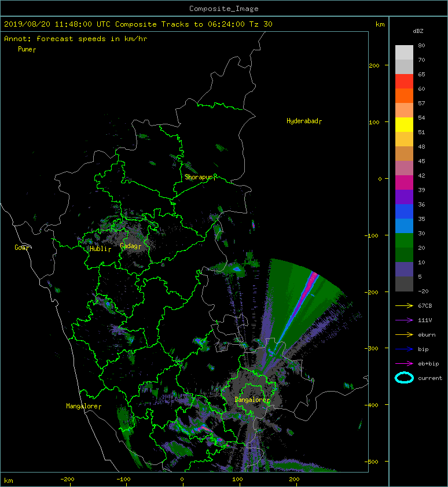Viewport: 448px width, 487px height.
Task: Pick the white-gray 80 dBZ color swatch
Action: (404, 53)
